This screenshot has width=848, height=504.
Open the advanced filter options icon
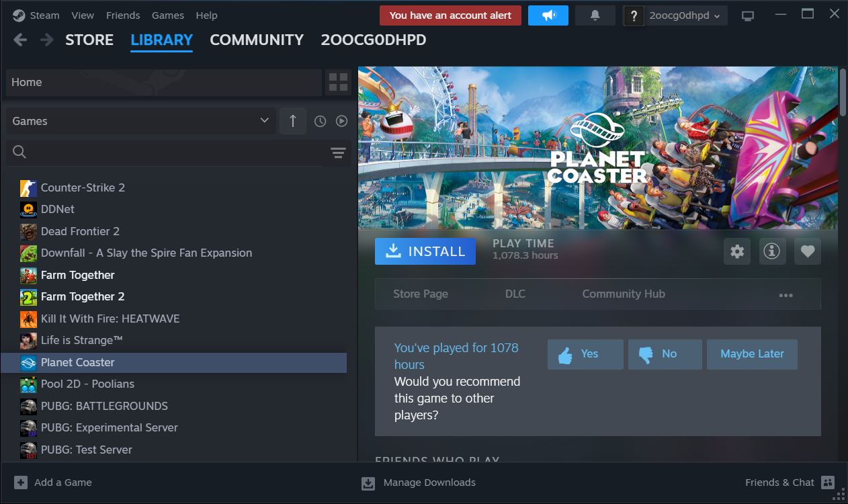coord(338,153)
